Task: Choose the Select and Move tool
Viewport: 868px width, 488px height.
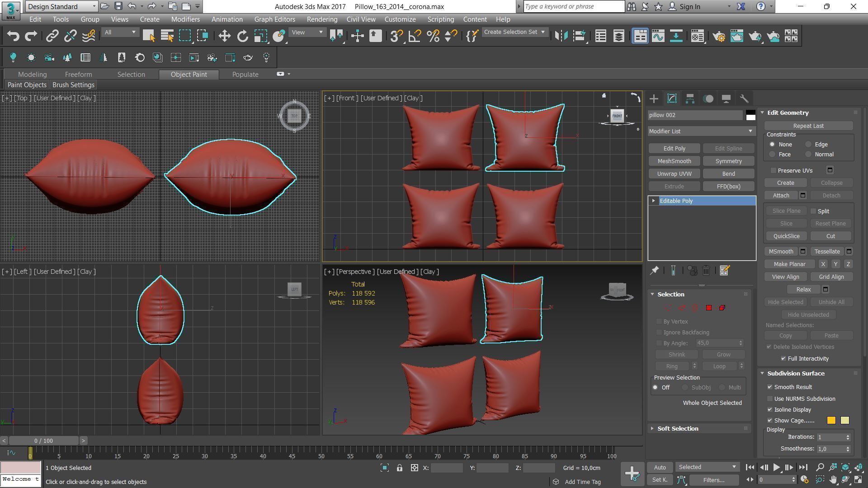Action: (224, 36)
